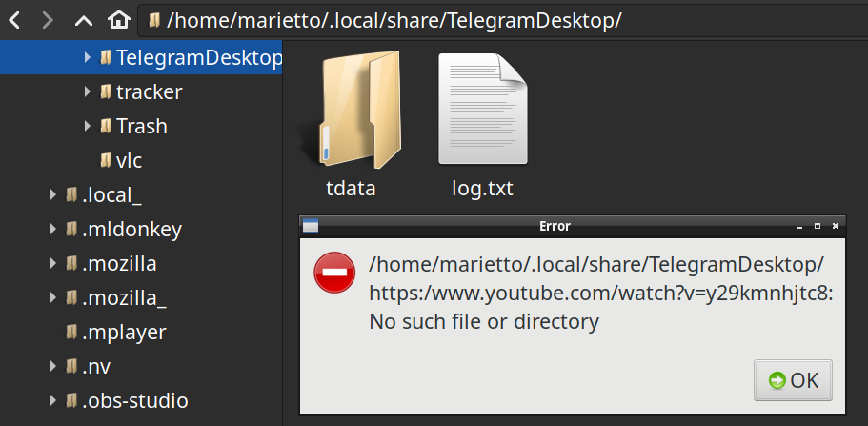Expand the Trash tree node

coord(88,126)
